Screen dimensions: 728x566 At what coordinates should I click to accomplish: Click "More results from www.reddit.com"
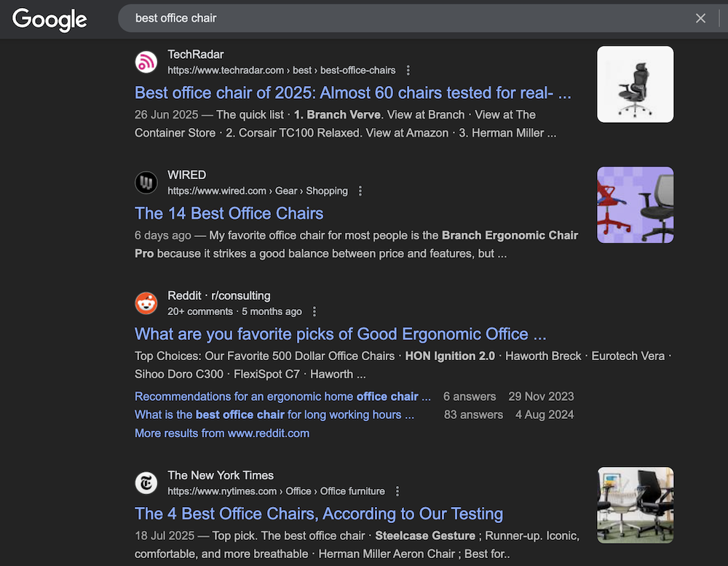[x=222, y=433]
